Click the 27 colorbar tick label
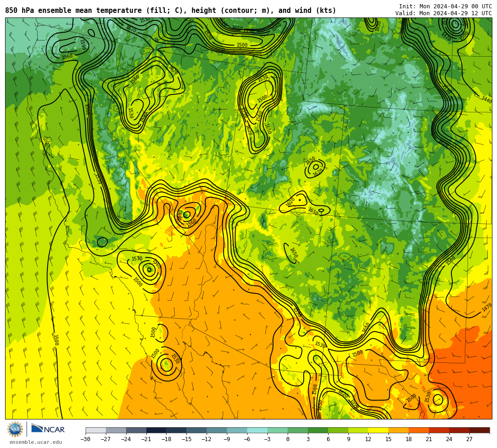Viewport: 497px width, 448px height. click(469, 439)
